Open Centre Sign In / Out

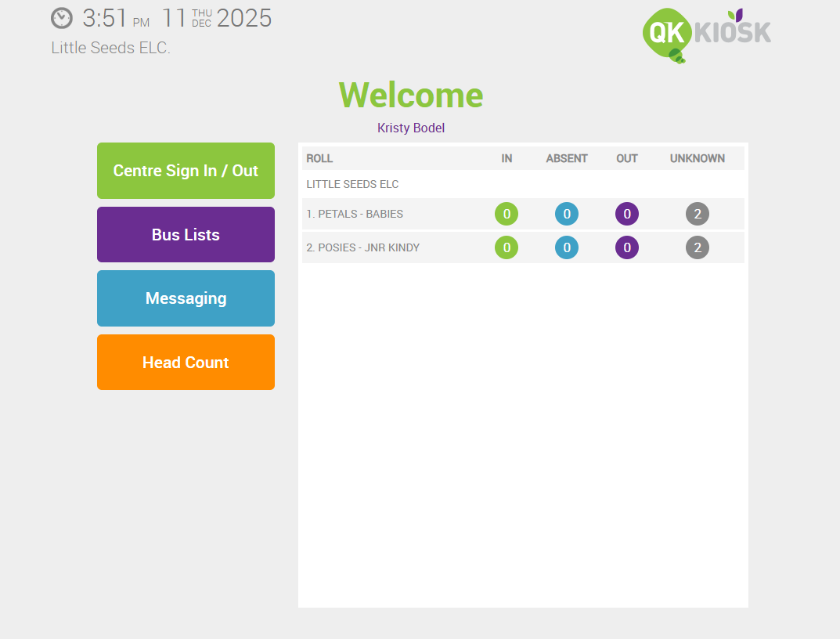(186, 171)
